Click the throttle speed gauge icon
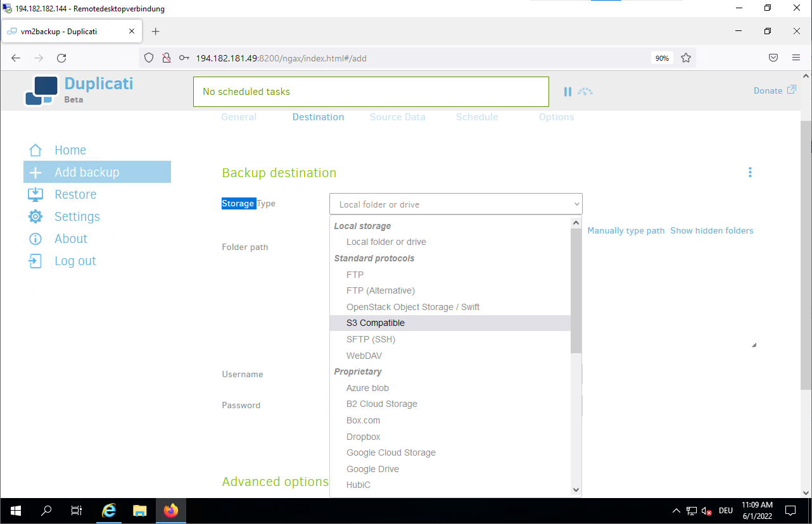Viewport: 812px width, 524px height. click(585, 92)
